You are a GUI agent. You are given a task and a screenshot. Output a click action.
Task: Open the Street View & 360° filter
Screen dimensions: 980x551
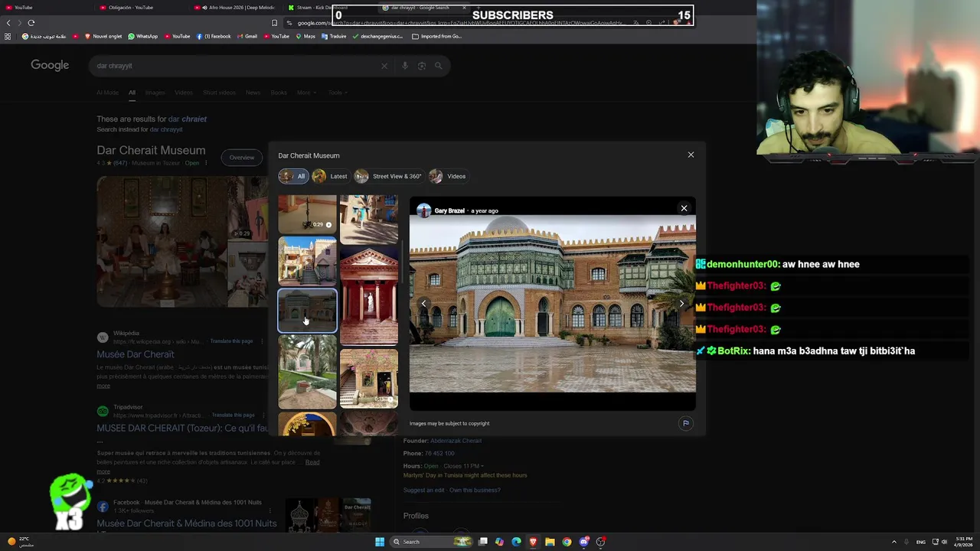pyautogui.click(x=388, y=176)
